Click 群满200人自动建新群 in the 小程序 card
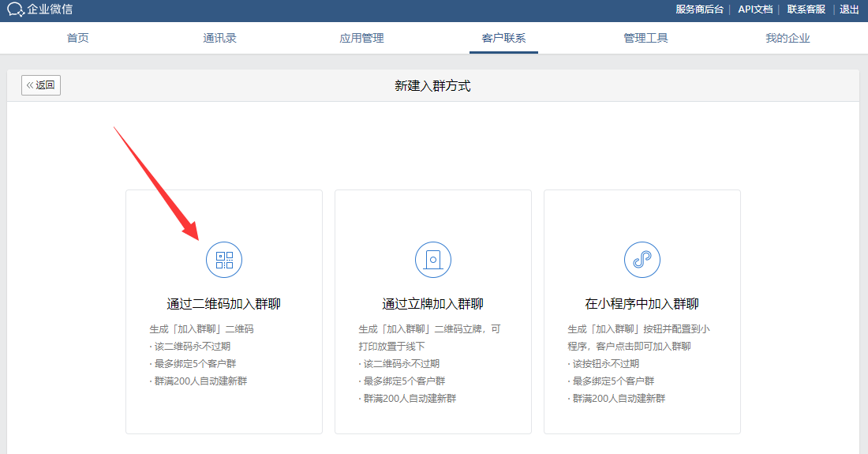The height and width of the screenshot is (454, 868). pos(617,398)
